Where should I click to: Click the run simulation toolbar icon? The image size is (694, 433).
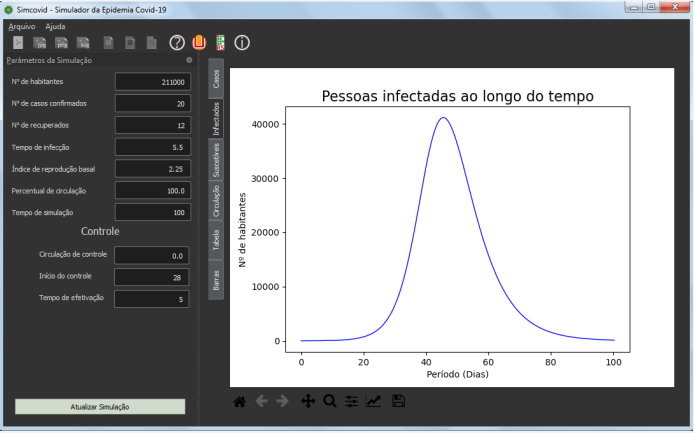(x=19, y=43)
